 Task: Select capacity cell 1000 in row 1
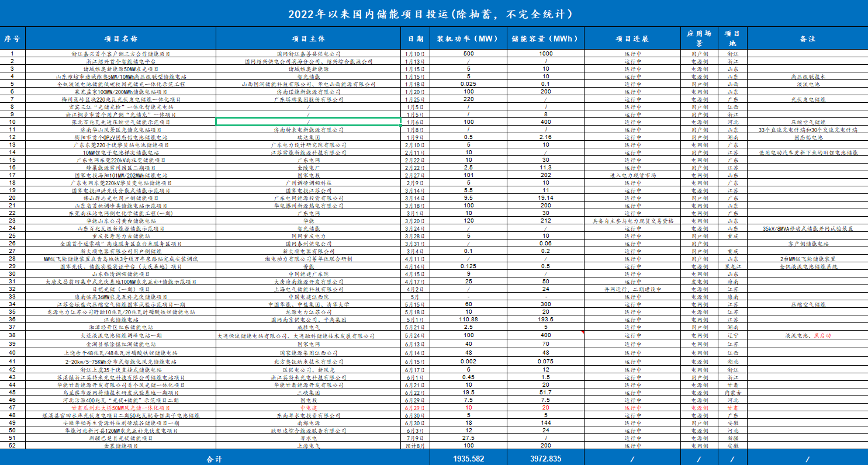545,54
